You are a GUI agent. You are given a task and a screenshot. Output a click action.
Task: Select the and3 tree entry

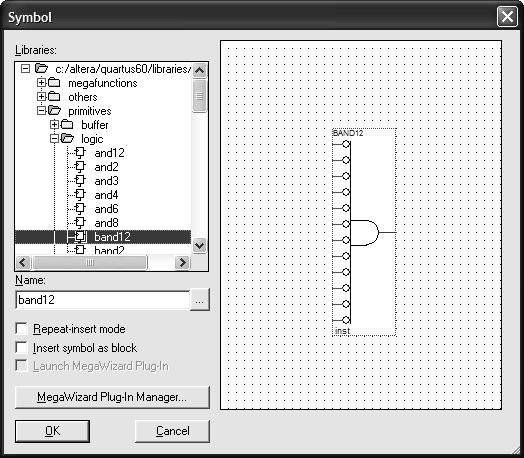tap(106, 181)
